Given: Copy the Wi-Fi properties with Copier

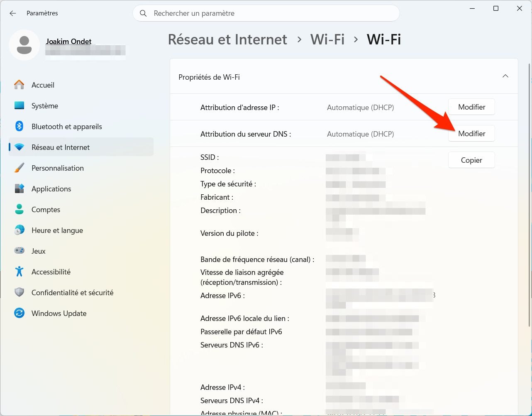Looking at the screenshot, I should click(x=471, y=160).
